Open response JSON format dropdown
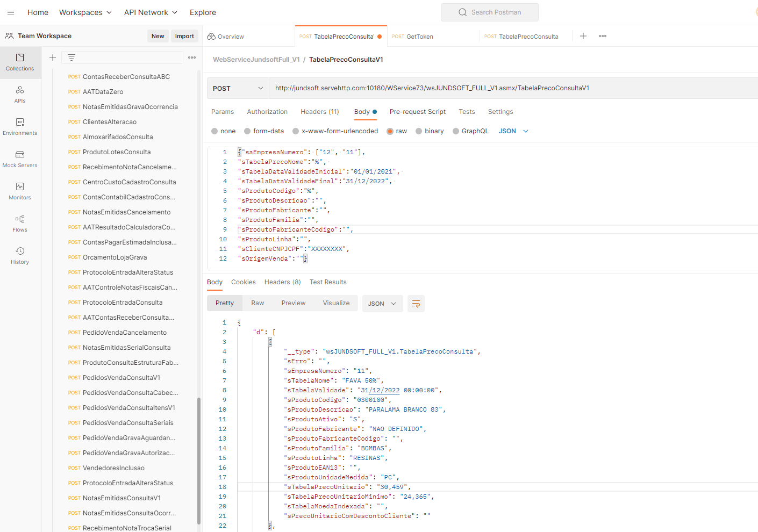The image size is (758, 532). coord(382,304)
